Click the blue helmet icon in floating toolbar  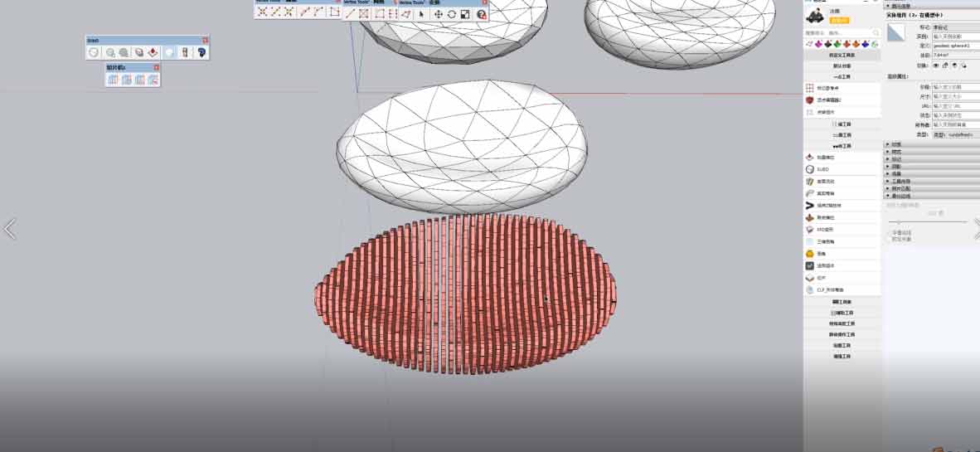[201, 52]
